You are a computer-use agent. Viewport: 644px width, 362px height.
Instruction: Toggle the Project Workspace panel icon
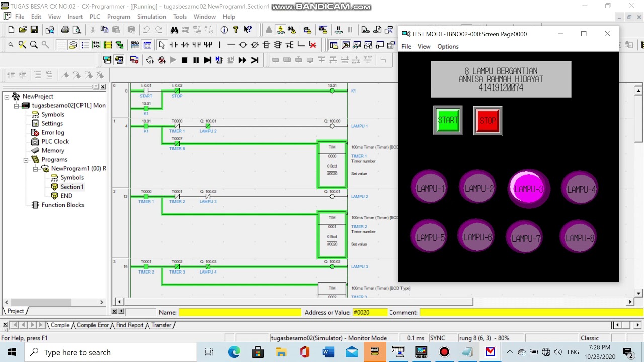click(334, 45)
